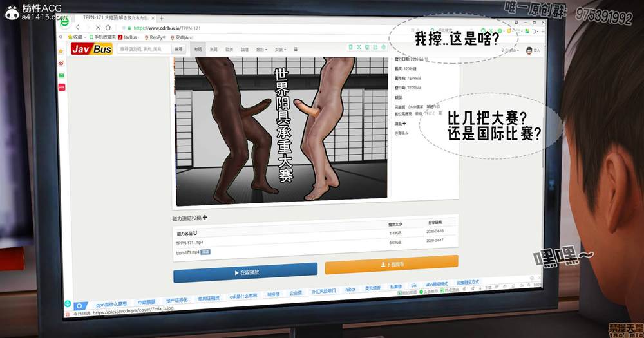644x338 pixels.
Task: Click the orange 下載觀看 button
Action: (391, 264)
